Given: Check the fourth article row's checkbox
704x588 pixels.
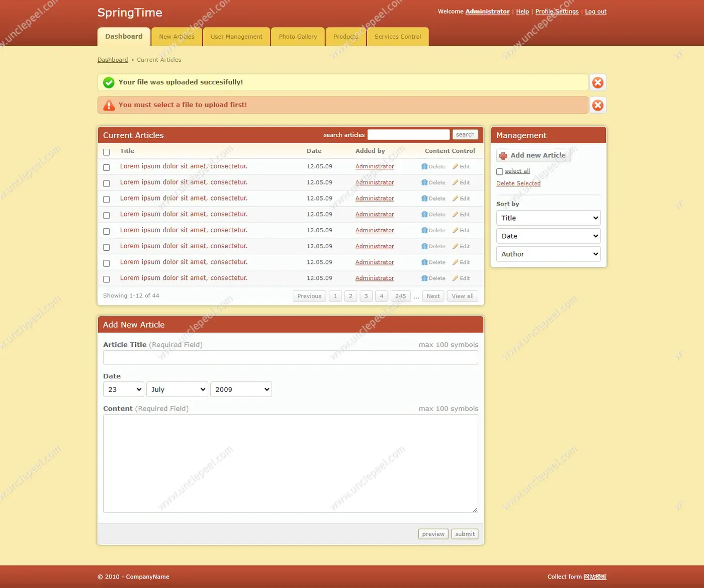Looking at the screenshot, I should [107, 215].
